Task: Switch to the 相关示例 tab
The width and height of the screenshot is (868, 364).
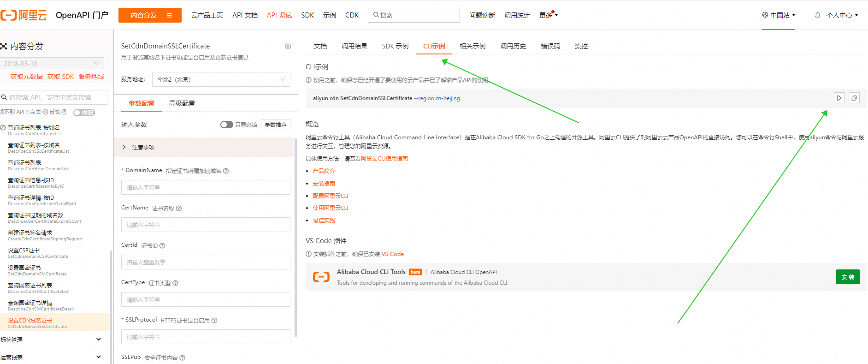Action: (x=472, y=46)
